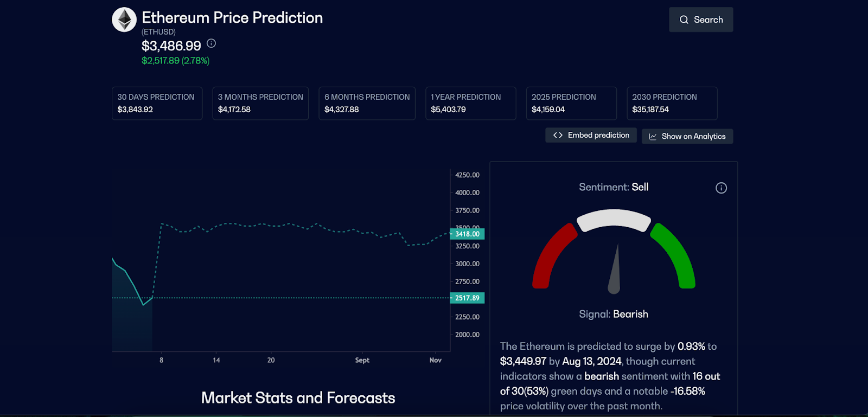The height and width of the screenshot is (417, 868).
Task: Click the Ethereum Price Prediction heading
Action: click(232, 17)
